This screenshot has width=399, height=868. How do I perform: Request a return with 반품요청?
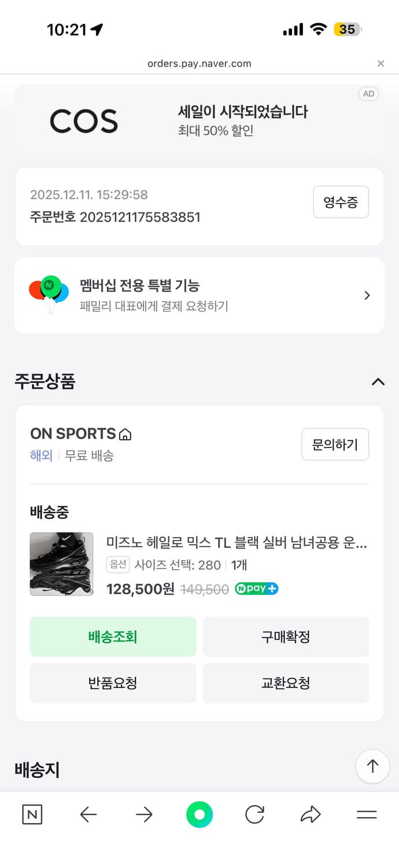(113, 683)
